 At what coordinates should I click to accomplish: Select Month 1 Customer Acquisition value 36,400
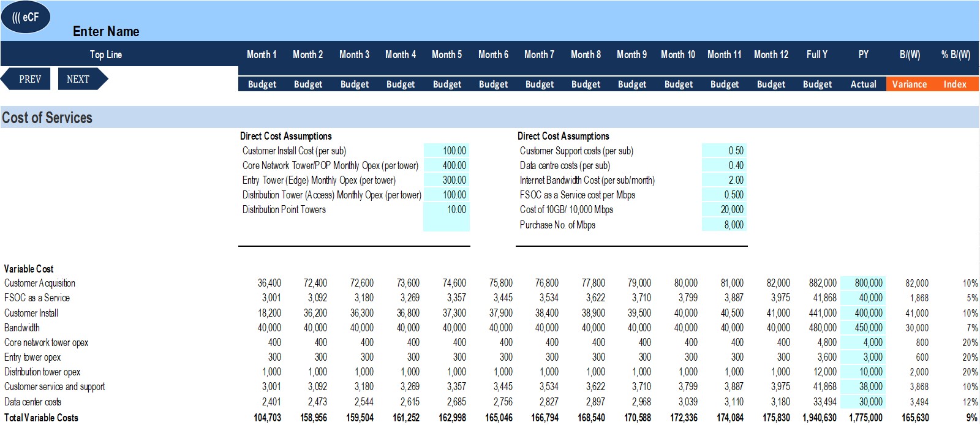coord(269,283)
